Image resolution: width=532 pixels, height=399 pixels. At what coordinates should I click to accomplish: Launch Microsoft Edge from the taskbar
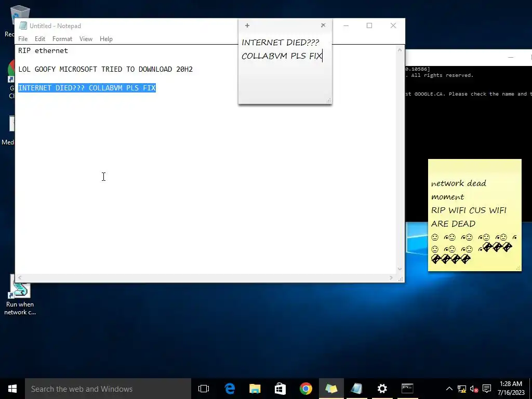pos(230,389)
